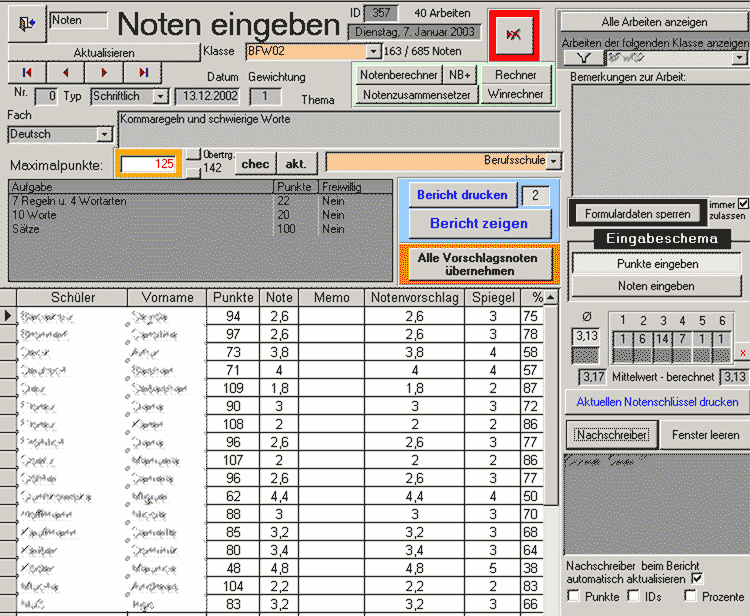Enable the Prozente checkbox

click(x=691, y=597)
